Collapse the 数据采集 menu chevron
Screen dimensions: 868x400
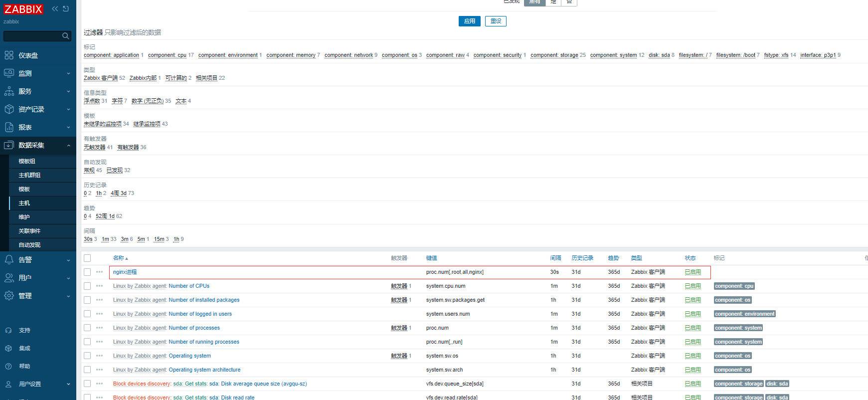68,145
